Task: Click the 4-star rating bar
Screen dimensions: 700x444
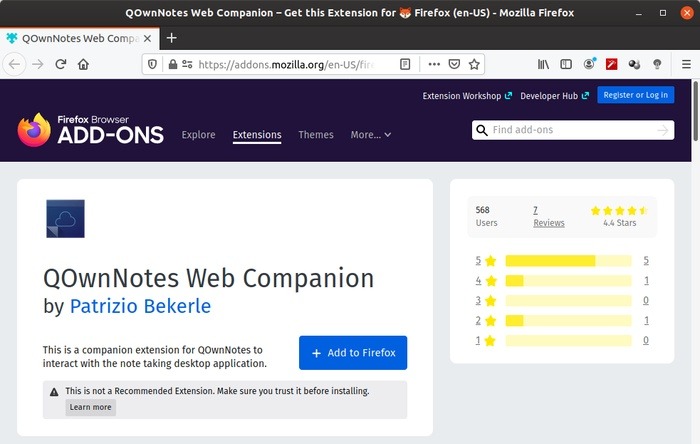Action: (x=568, y=281)
